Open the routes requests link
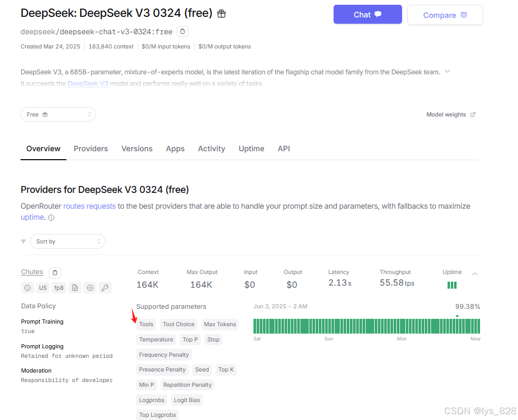 click(90, 206)
